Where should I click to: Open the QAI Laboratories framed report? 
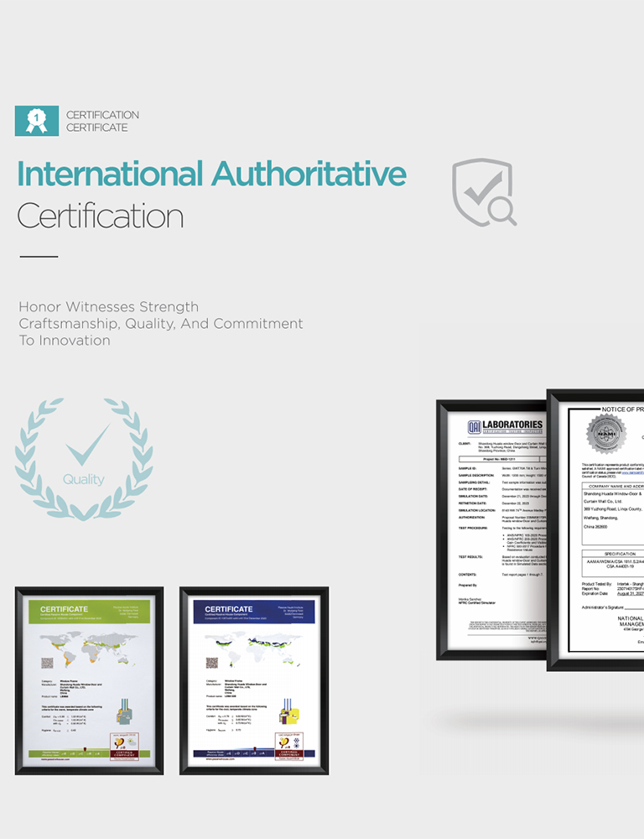point(491,529)
